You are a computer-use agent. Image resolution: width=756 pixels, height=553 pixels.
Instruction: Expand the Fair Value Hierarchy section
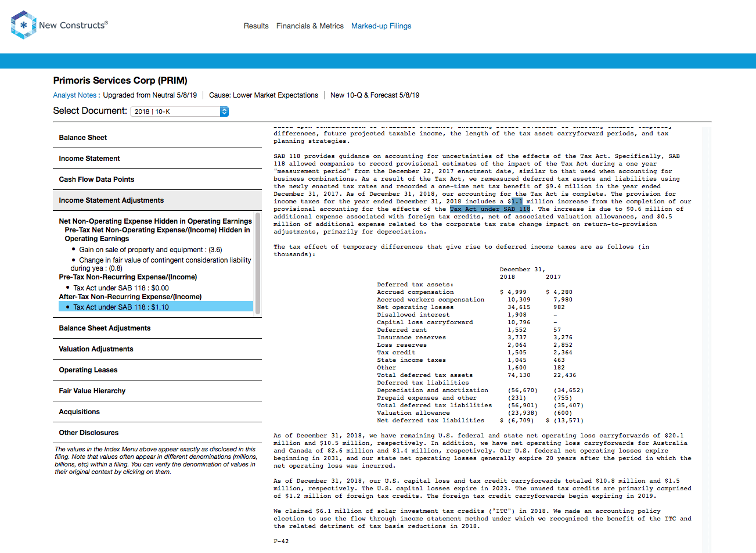157,391
